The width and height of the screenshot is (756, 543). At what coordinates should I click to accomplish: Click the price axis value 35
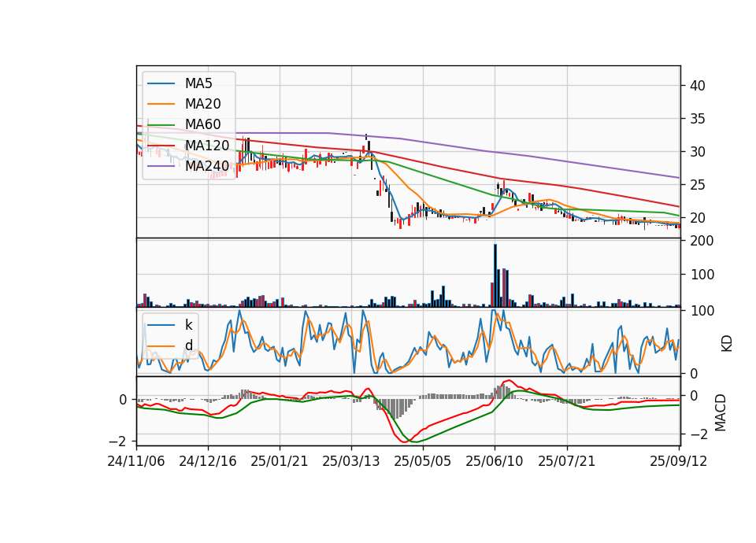coord(698,119)
